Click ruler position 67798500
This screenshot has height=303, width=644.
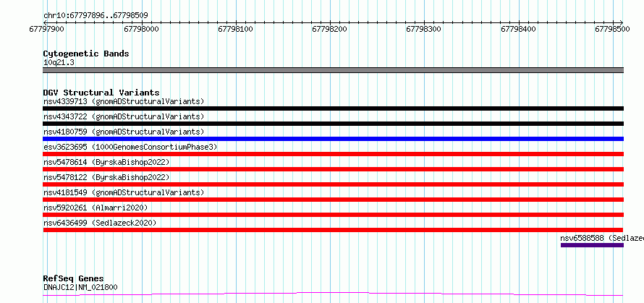pyautogui.click(x=612, y=29)
